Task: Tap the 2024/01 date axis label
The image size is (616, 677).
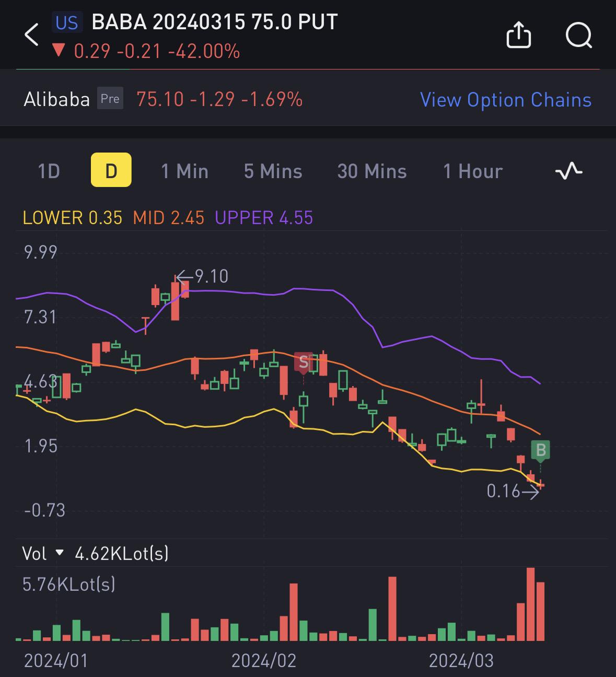Action: pyautogui.click(x=56, y=660)
